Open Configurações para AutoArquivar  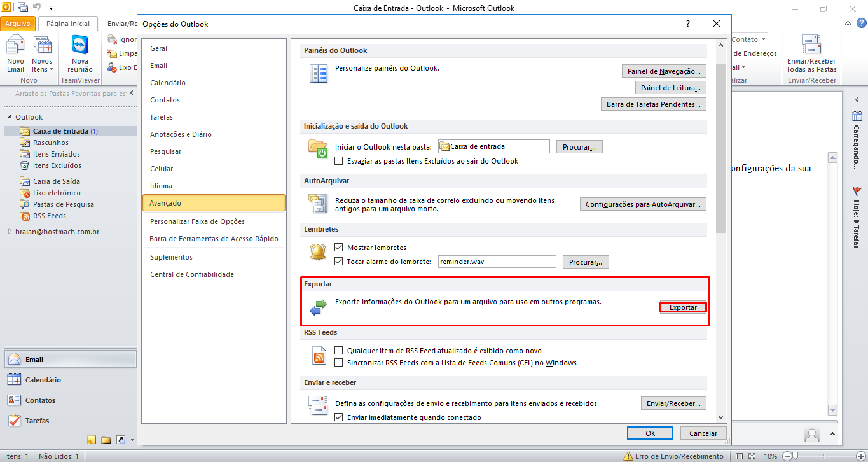(x=643, y=204)
